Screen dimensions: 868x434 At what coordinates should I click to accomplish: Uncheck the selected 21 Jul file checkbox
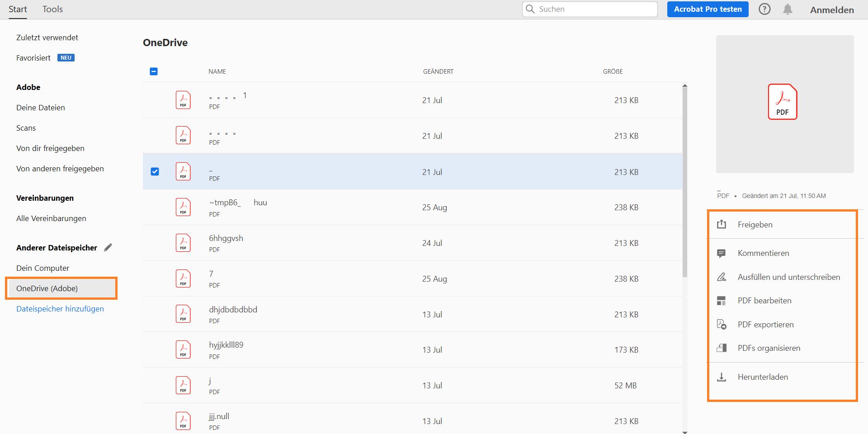click(x=155, y=171)
